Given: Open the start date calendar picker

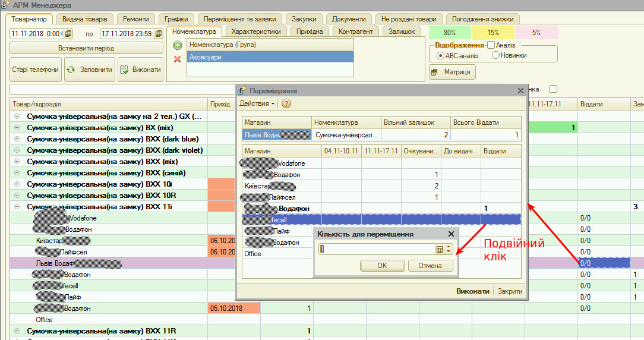Looking at the screenshot, I should pos(68,33).
